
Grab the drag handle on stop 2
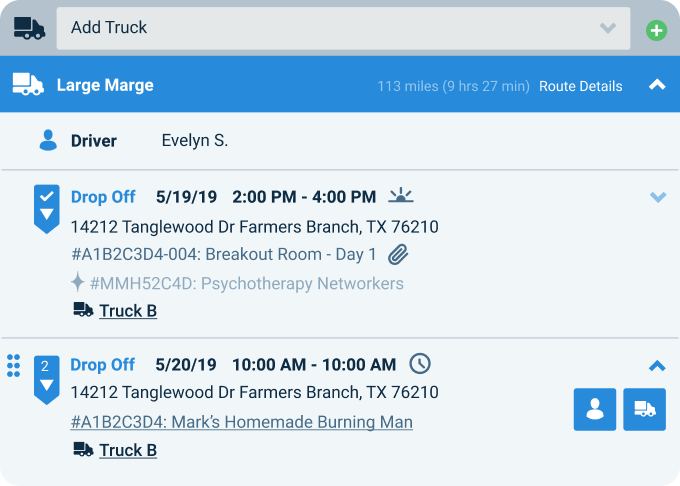pos(14,366)
